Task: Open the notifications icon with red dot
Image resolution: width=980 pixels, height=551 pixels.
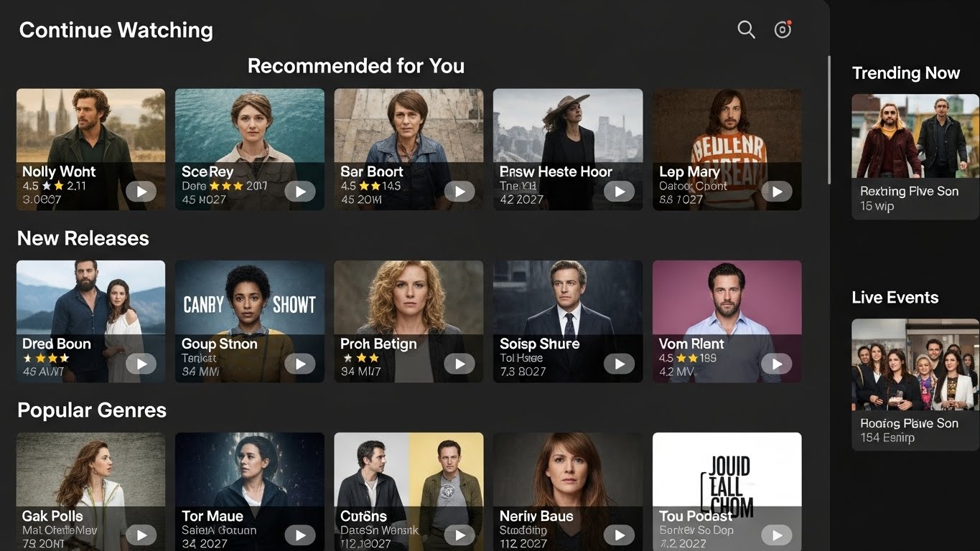Action: point(783,29)
